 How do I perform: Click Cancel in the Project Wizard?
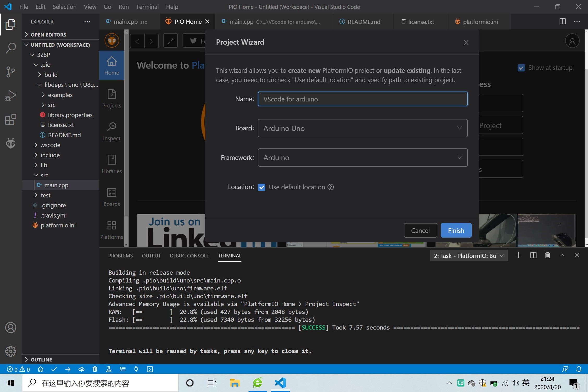[420, 231]
